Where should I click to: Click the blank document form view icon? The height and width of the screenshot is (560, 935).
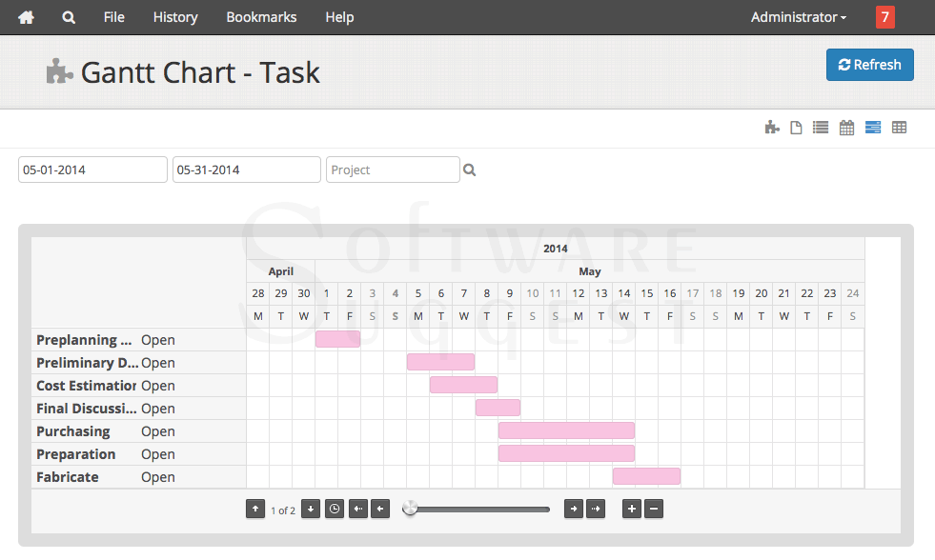point(796,128)
